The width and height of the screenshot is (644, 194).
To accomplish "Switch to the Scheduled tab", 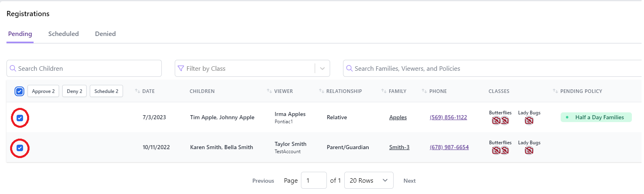I will tap(64, 34).
